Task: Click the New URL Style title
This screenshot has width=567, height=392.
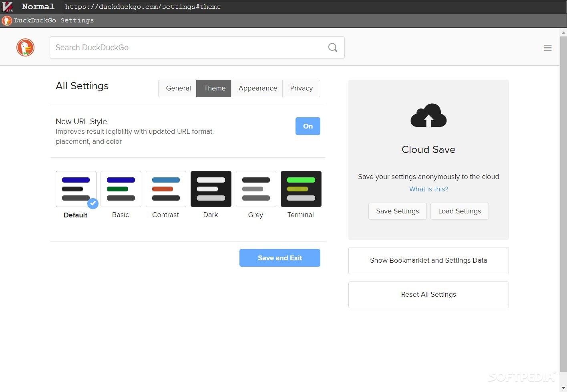Action: (x=81, y=121)
